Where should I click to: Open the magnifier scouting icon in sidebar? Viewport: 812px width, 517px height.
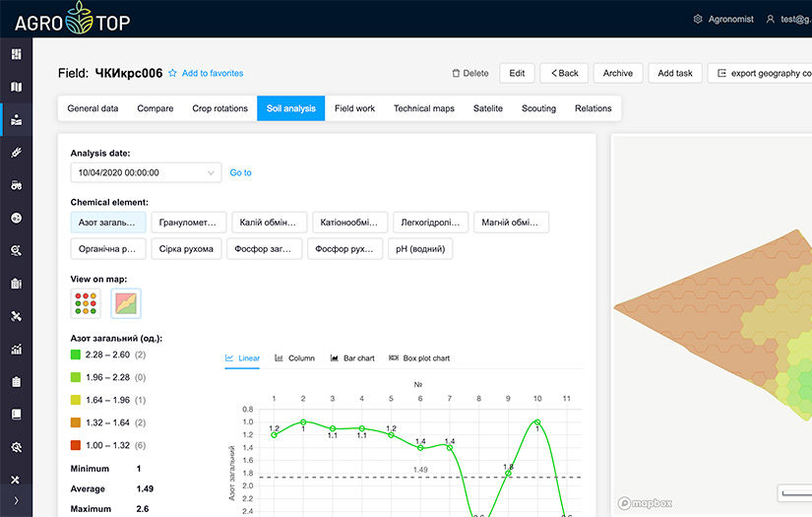[17, 251]
